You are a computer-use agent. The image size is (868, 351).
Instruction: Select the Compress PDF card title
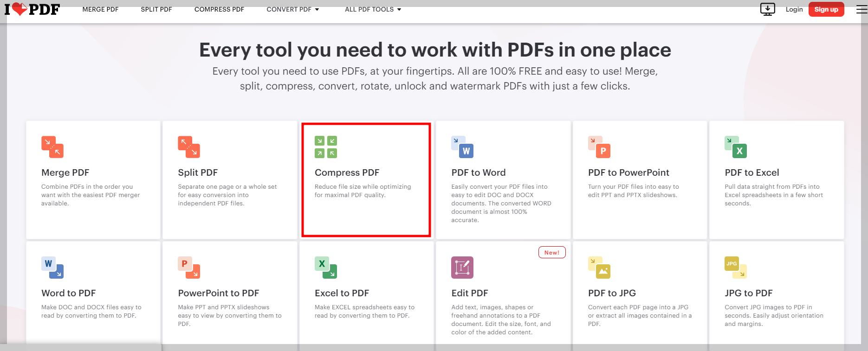(347, 172)
